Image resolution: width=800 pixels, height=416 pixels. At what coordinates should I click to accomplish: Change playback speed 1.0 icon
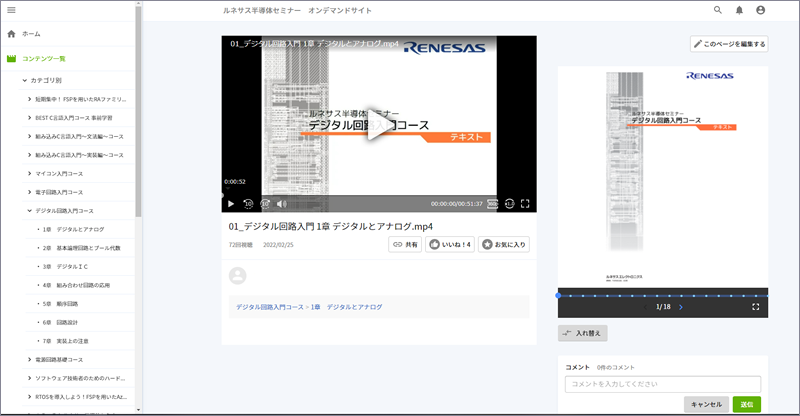[509, 204]
